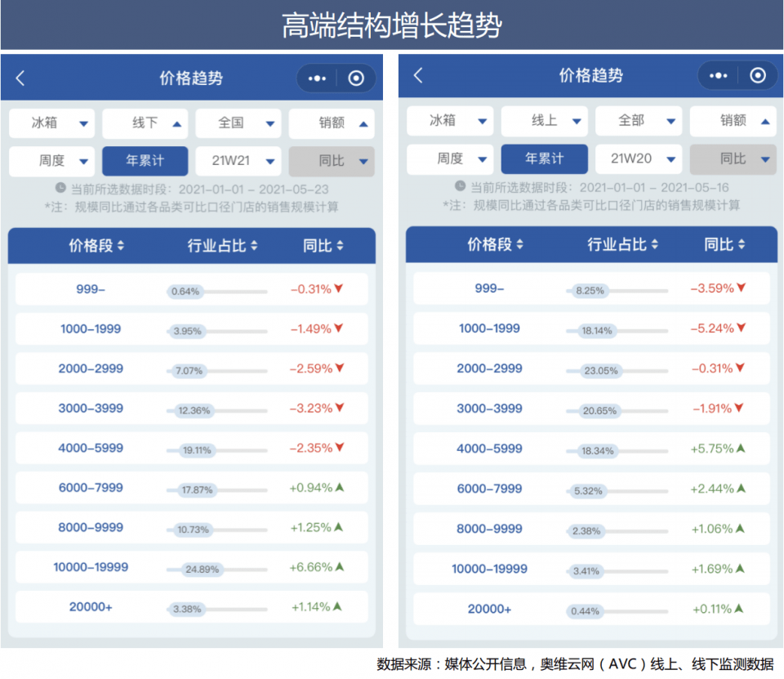Sort right table by 价格段 column
Image resolution: width=784 pixels, height=679 pixels.
(x=495, y=244)
